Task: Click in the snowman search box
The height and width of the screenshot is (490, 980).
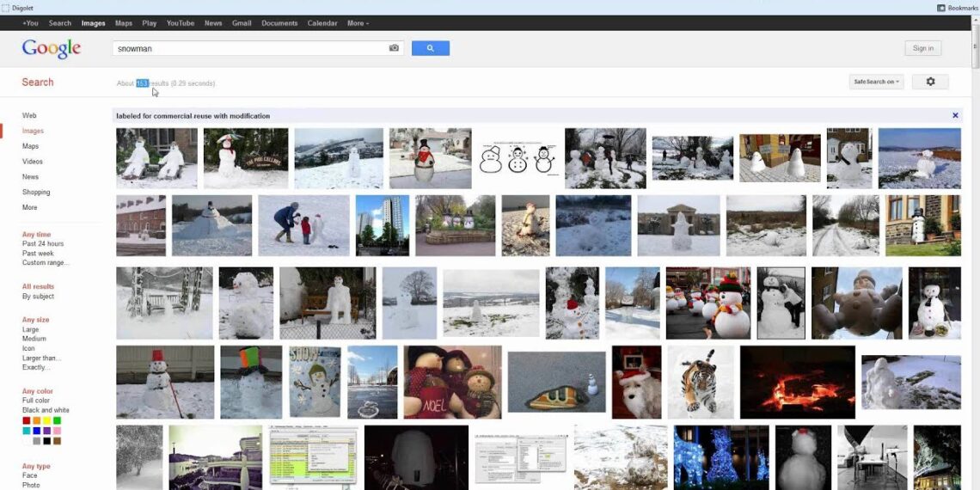Action: tap(249, 49)
